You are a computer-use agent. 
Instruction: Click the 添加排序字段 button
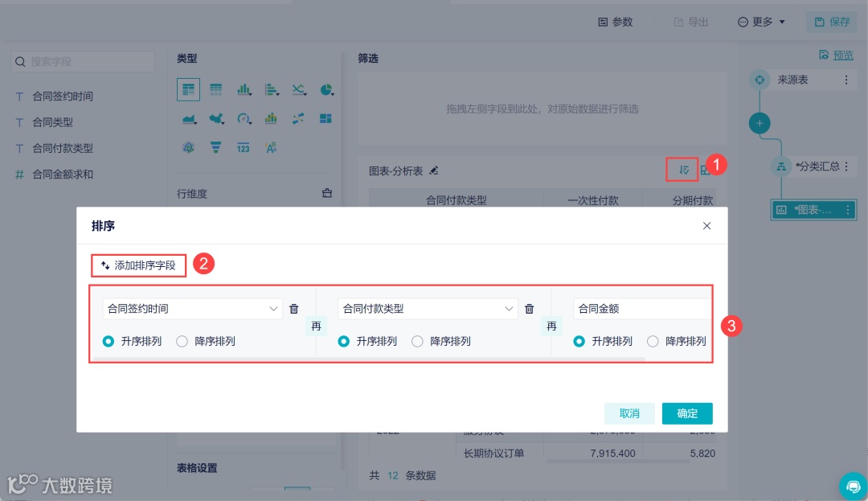point(138,265)
